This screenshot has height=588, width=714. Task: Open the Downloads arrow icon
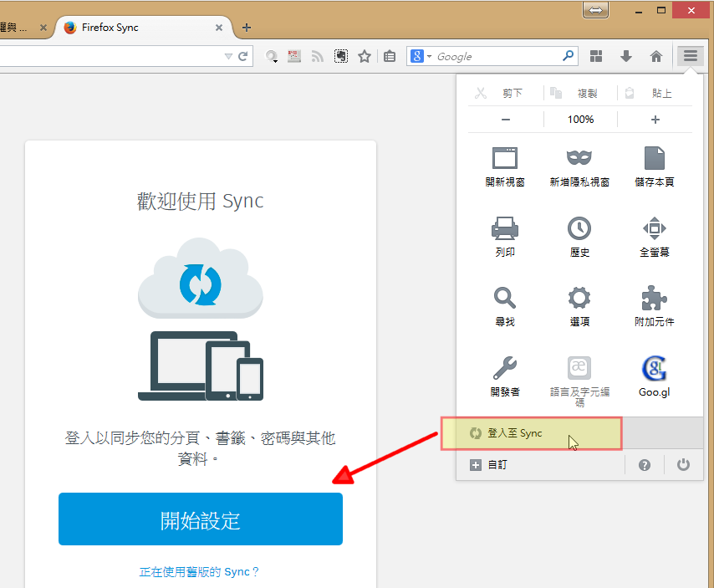click(626, 56)
